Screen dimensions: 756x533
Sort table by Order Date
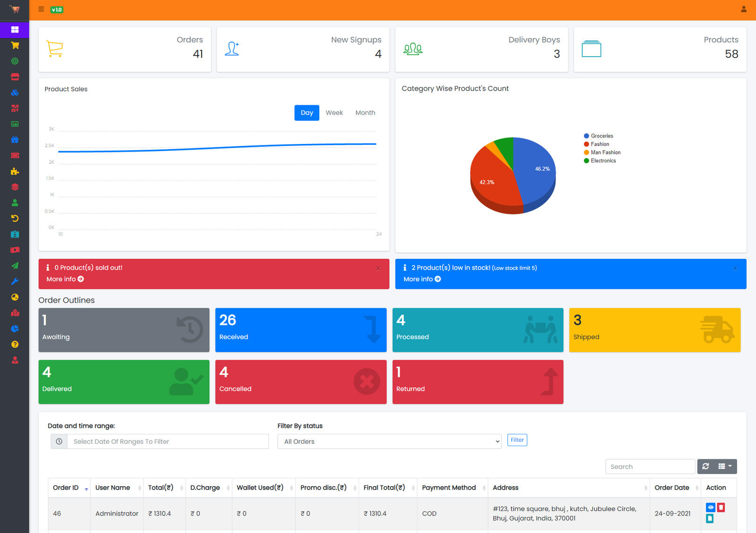(x=676, y=488)
